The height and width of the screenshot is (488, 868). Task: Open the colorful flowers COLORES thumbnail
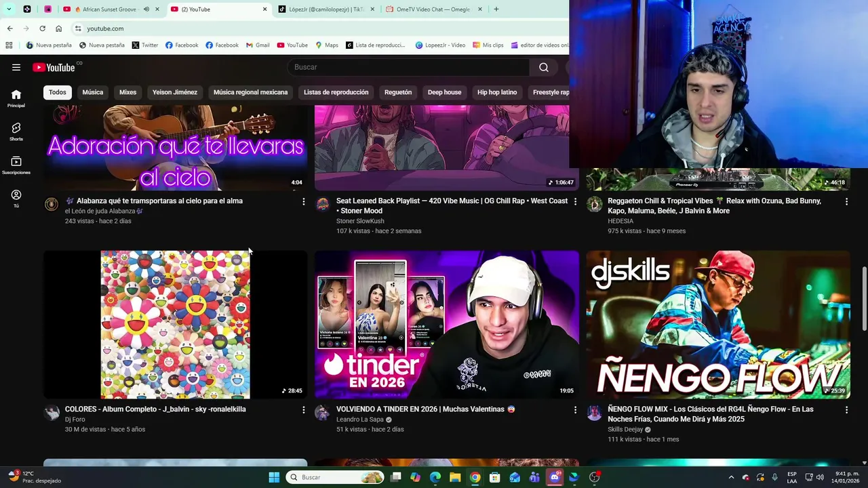click(175, 325)
